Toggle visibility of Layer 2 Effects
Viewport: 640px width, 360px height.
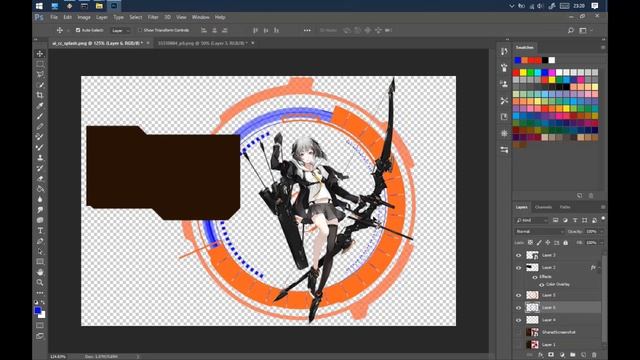[x=535, y=277]
